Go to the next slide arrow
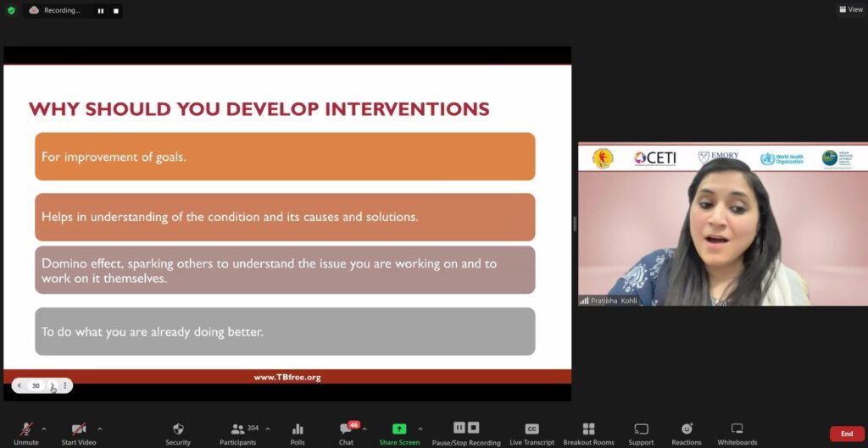 52,385
